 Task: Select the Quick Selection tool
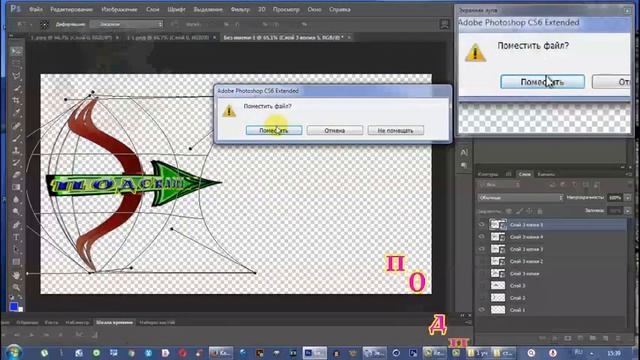16,88
